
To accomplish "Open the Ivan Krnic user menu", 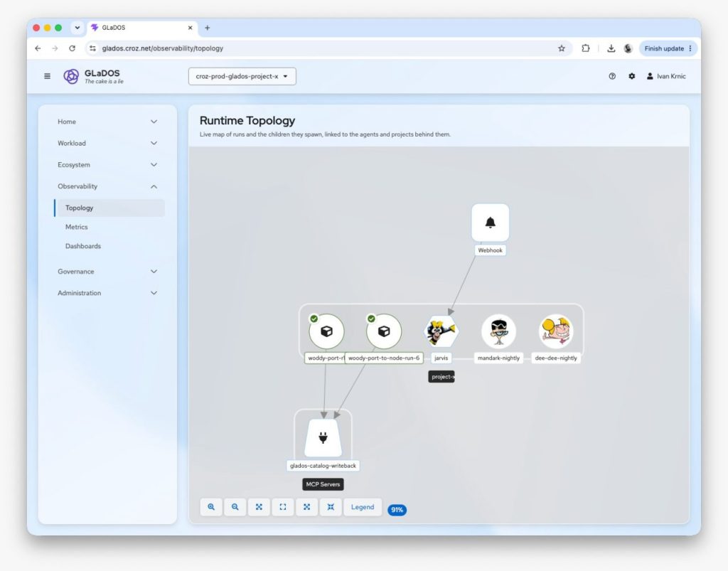I will (x=666, y=76).
